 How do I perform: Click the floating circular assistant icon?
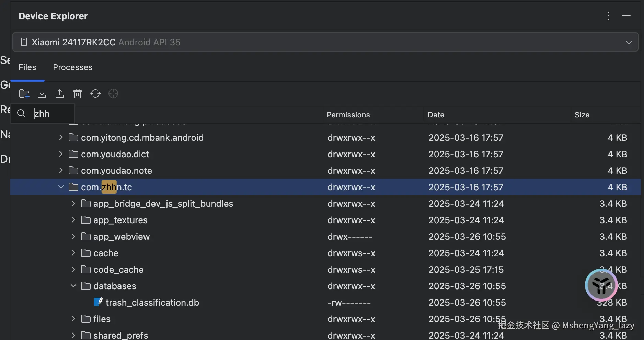(x=601, y=285)
